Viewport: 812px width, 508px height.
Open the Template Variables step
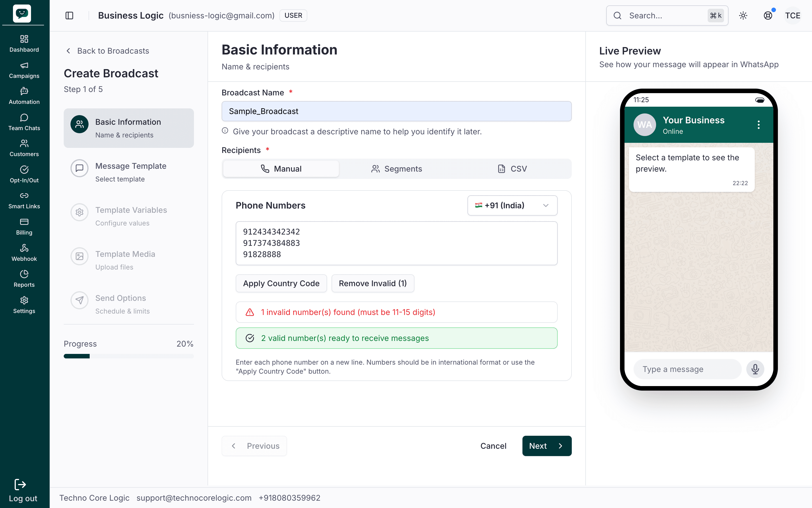click(x=129, y=216)
